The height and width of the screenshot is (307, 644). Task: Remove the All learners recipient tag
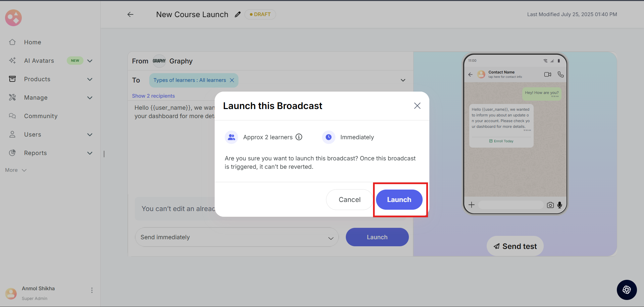pyautogui.click(x=232, y=80)
